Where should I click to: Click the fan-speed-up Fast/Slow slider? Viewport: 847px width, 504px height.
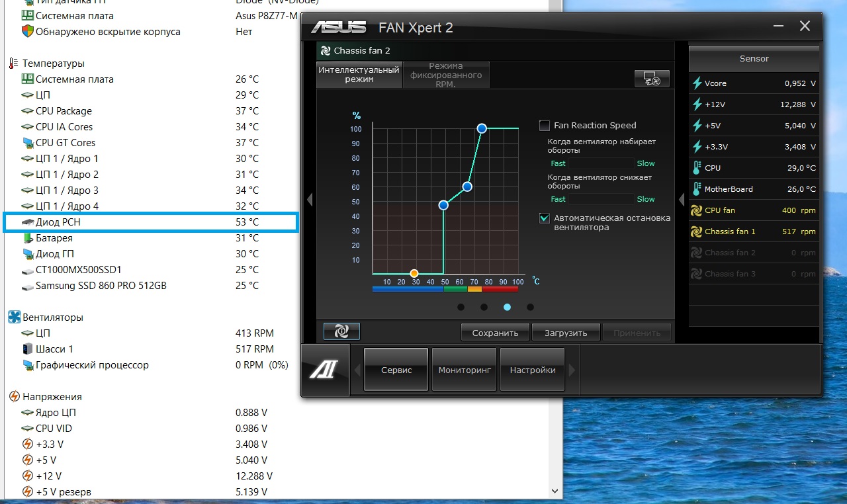tap(601, 163)
